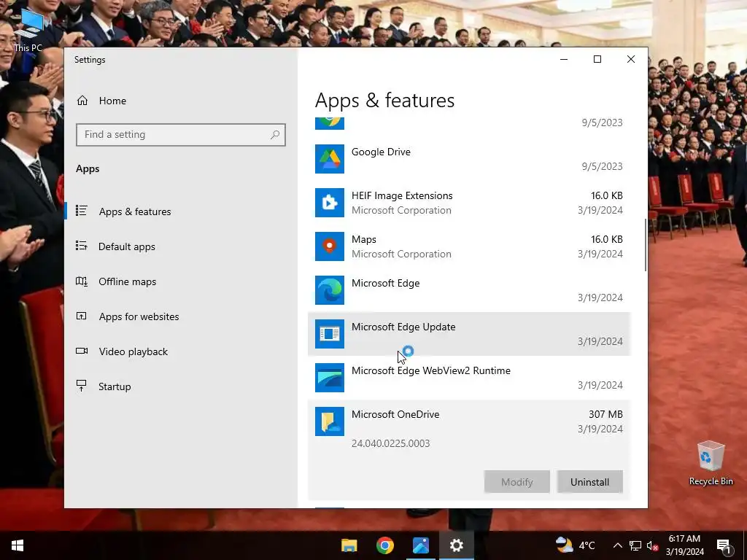Select the Microsoft OneDrive entry name
Screen dimensions: 747x560
click(395, 414)
